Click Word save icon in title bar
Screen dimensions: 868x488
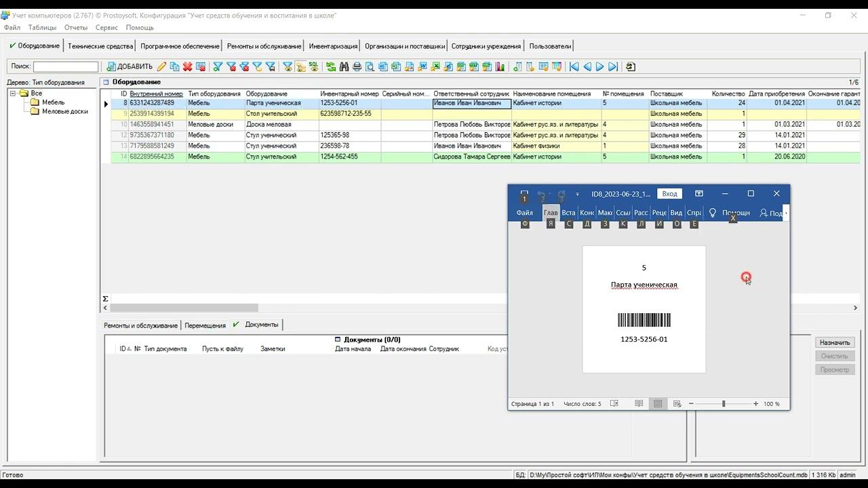(524, 195)
